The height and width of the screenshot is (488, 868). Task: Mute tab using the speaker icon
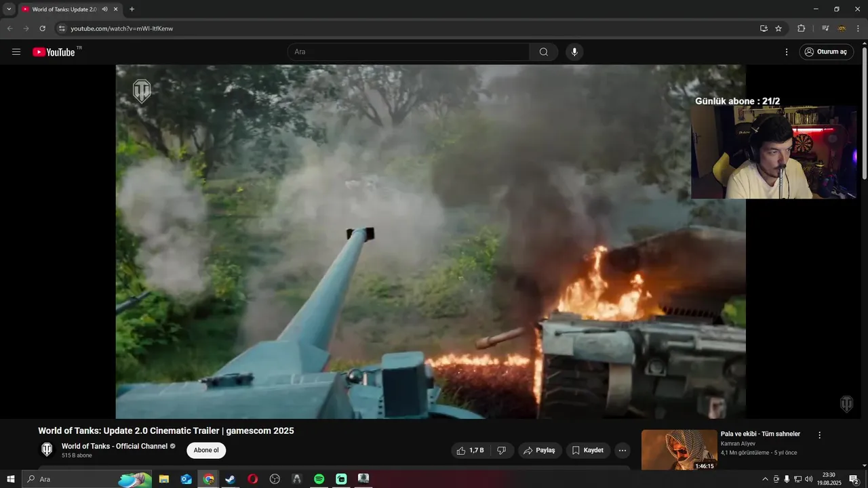tap(104, 9)
